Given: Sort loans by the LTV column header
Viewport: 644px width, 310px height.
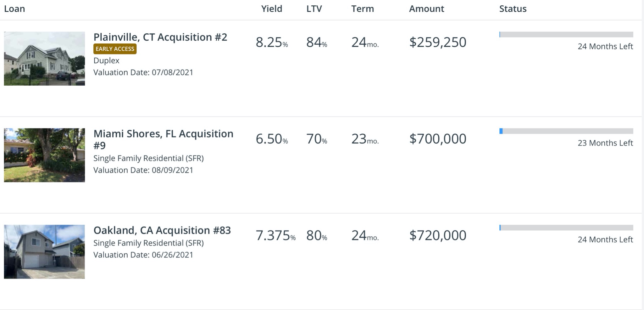Looking at the screenshot, I should 314,9.
